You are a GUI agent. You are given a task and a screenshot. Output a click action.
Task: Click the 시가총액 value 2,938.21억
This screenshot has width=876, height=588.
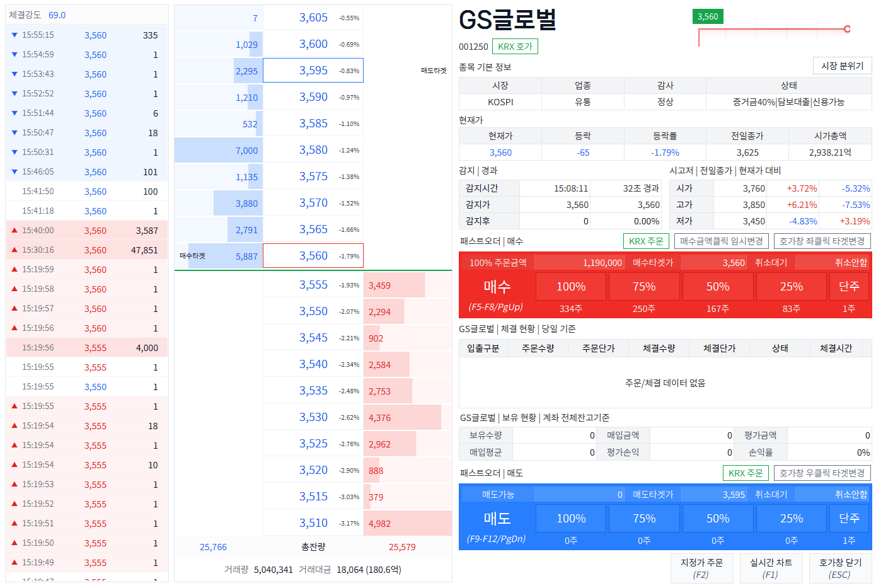830,153
